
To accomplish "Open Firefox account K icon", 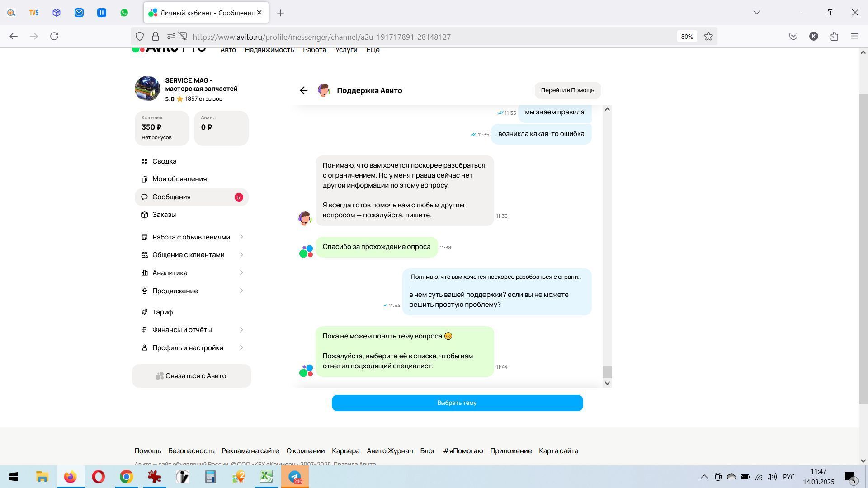I will (x=814, y=37).
